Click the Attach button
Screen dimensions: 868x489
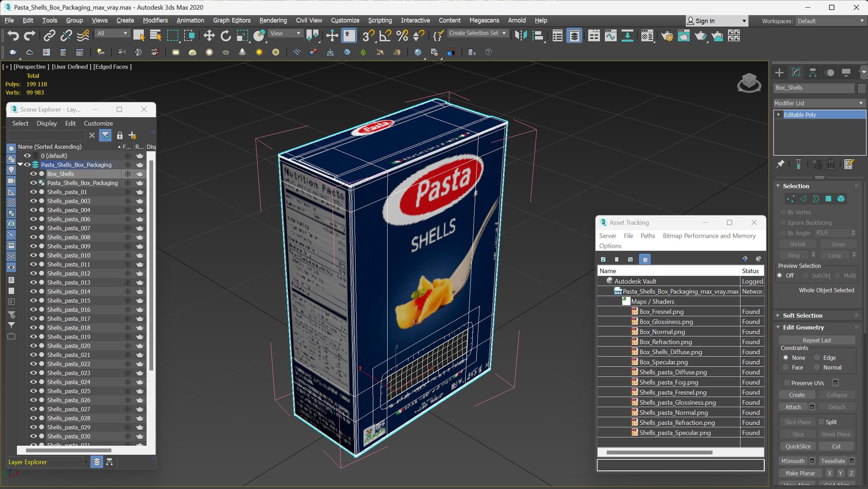pyautogui.click(x=792, y=407)
